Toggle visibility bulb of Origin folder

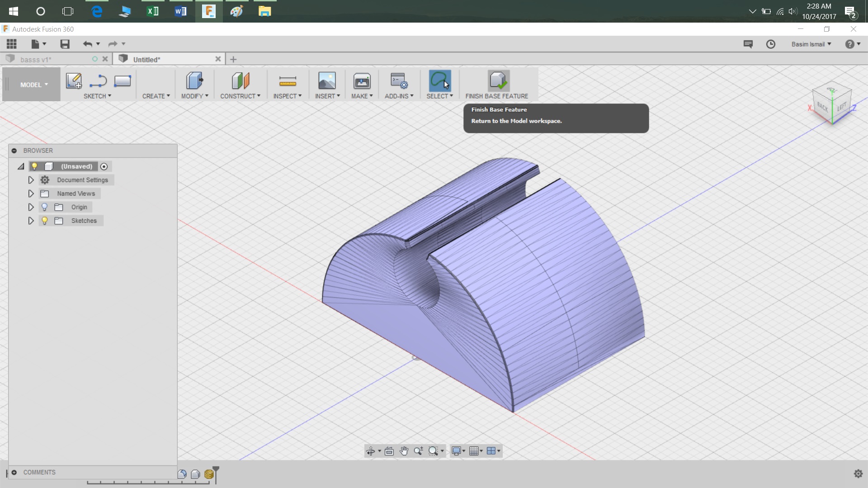[x=44, y=207]
